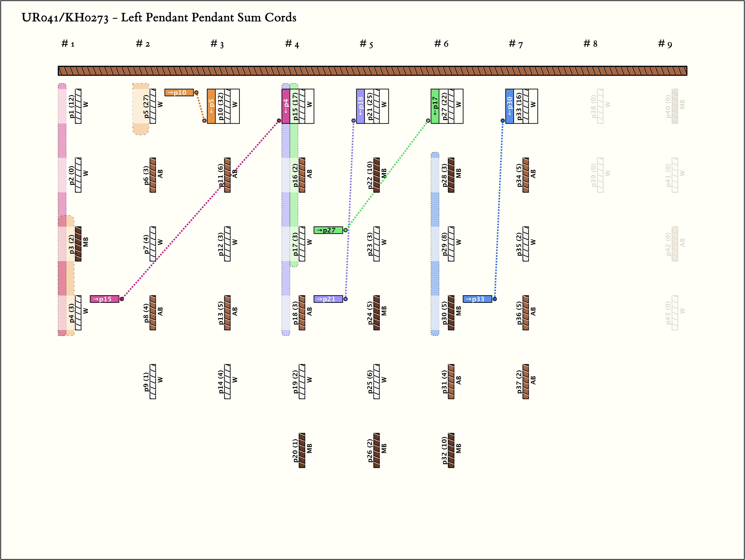This screenshot has height=560, width=745.
Task: Click dark brown cord p20 (1)
Action: tap(302, 450)
